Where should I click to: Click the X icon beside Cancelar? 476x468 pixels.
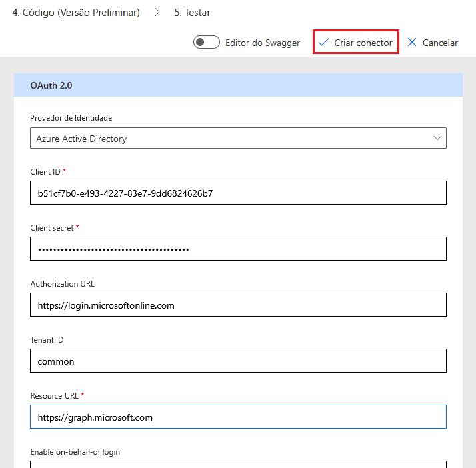coord(412,43)
